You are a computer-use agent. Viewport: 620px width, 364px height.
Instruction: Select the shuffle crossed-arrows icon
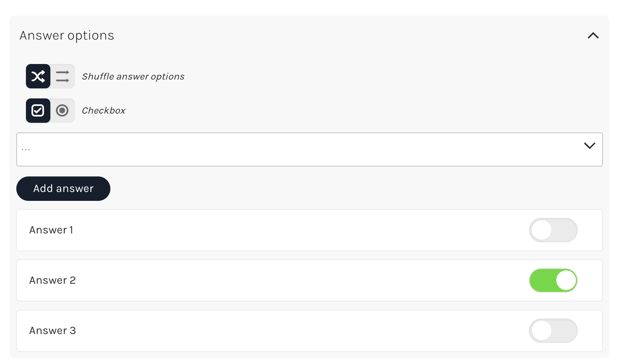38,76
